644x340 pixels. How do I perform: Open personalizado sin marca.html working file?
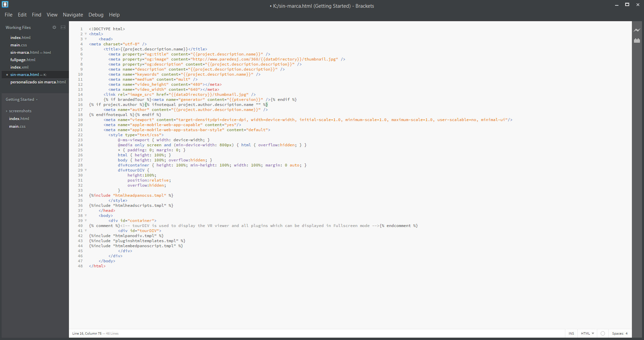point(38,82)
